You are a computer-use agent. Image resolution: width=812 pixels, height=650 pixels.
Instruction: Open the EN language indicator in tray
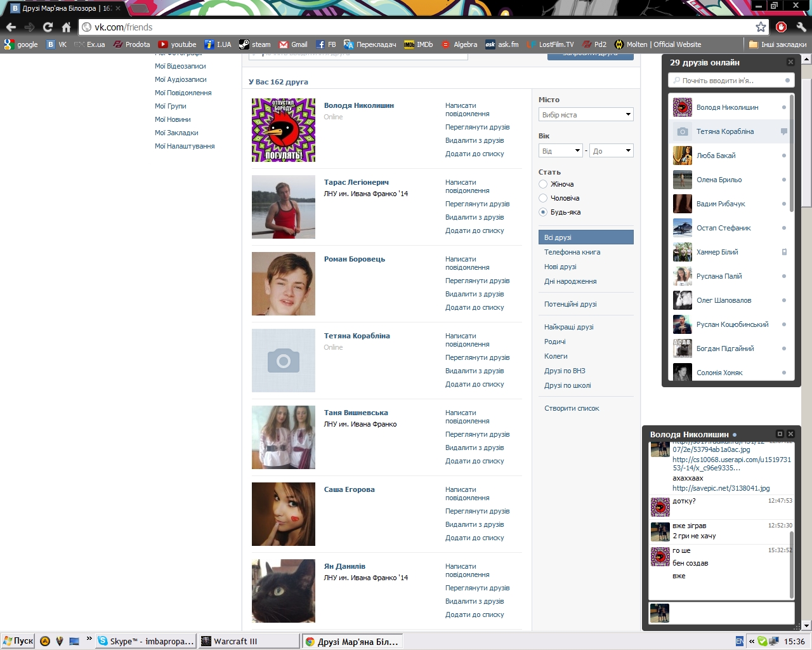(x=740, y=641)
